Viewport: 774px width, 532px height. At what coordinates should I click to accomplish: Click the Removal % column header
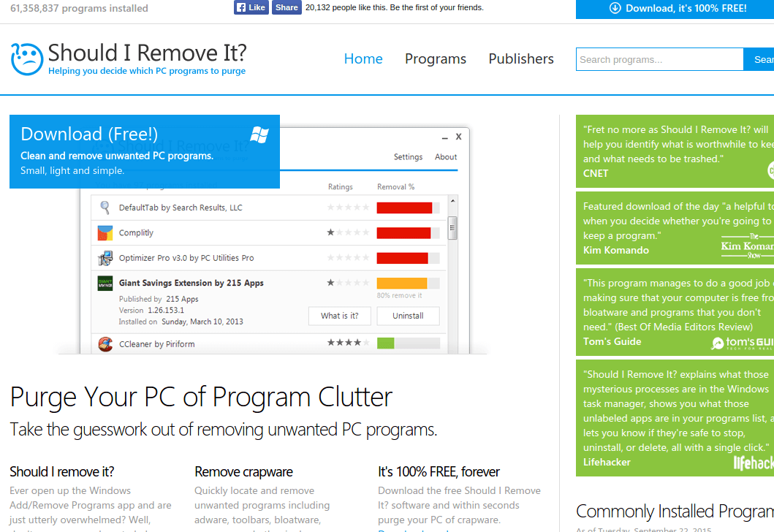(396, 187)
